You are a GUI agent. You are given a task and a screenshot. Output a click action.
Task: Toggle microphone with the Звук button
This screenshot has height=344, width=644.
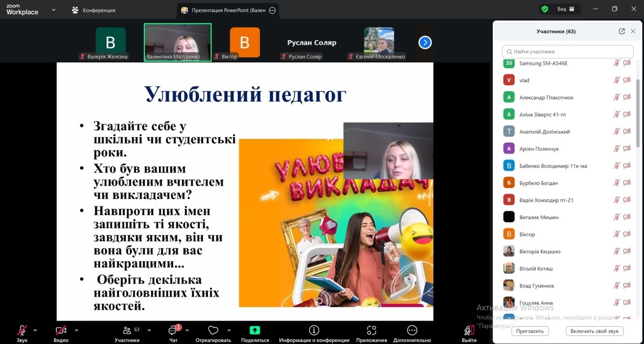pos(22,331)
